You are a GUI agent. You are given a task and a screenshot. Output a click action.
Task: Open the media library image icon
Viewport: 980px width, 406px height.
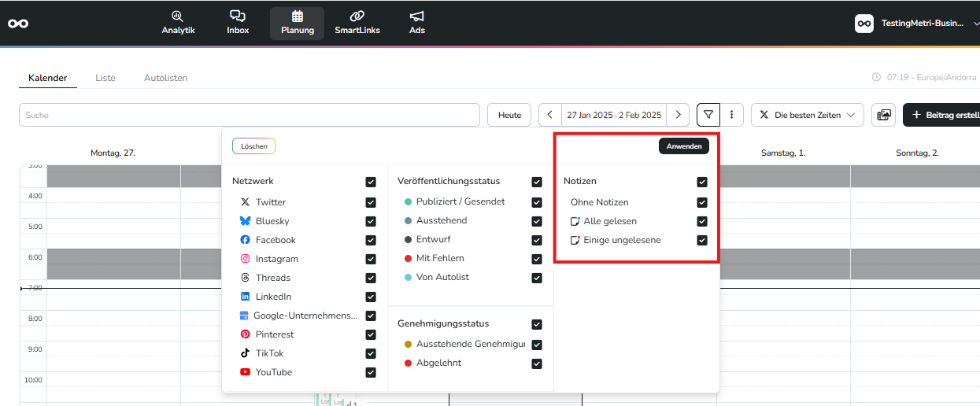pos(884,115)
